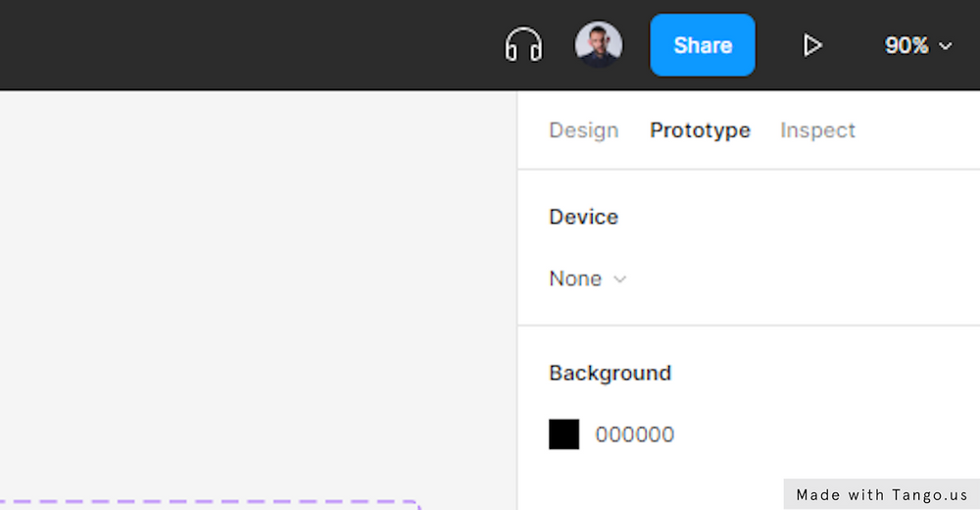
Task: Open the 90% zoom level menu
Action: click(x=918, y=45)
